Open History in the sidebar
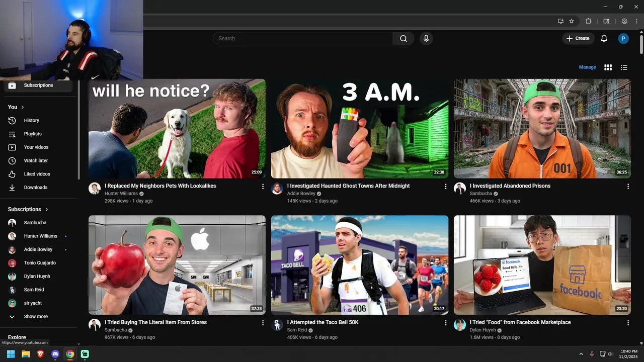Viewport: 644px width, 362px height. [39, 121]
